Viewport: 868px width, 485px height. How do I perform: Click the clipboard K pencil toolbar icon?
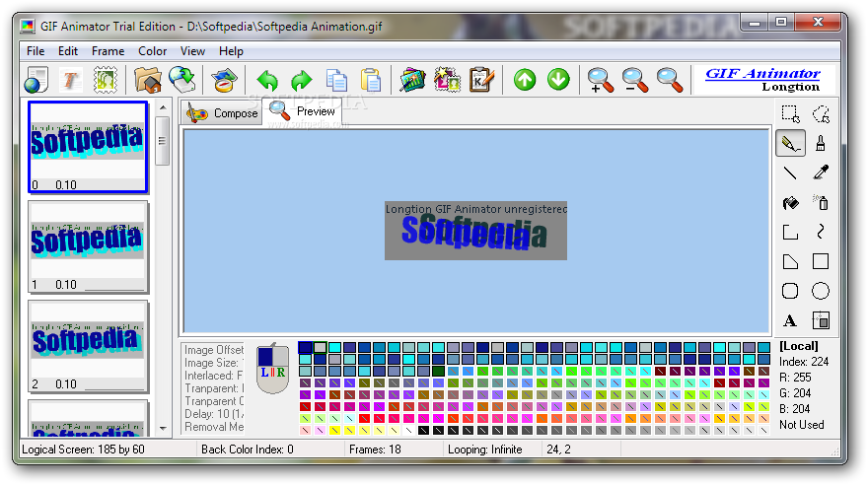(481, 80)
